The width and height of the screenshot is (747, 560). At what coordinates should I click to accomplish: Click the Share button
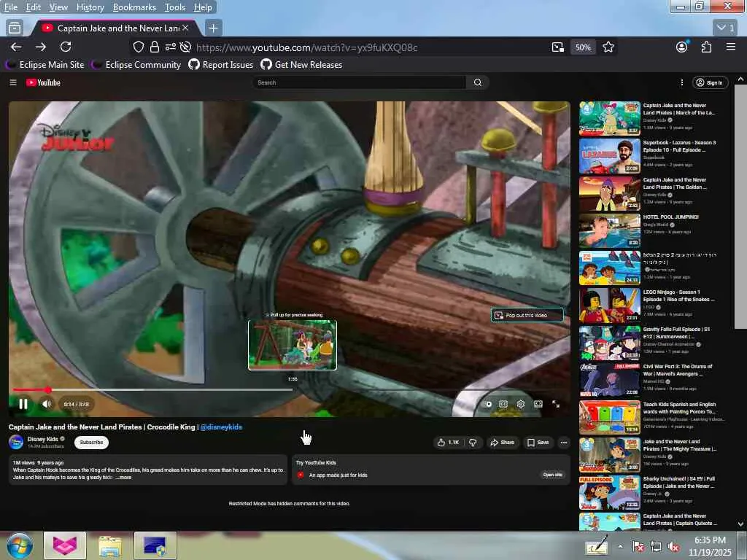[x=502, y=443]
